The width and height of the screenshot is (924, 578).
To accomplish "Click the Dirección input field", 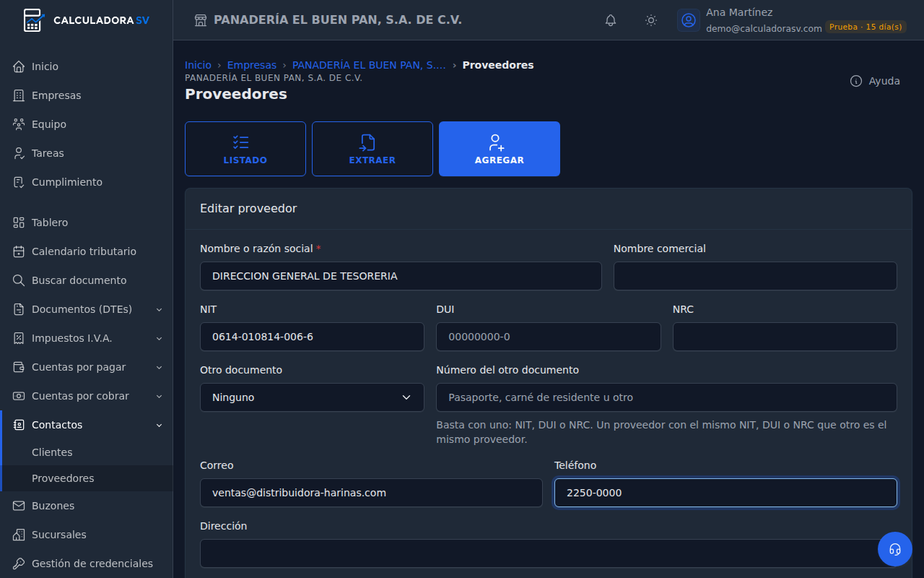I will (549, 553).
